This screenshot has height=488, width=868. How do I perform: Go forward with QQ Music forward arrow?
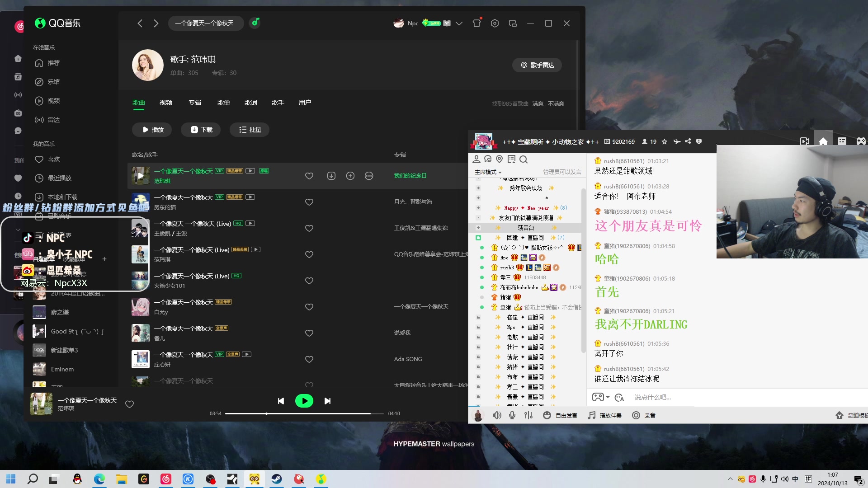pyautogui.click(x=156, y=23)
